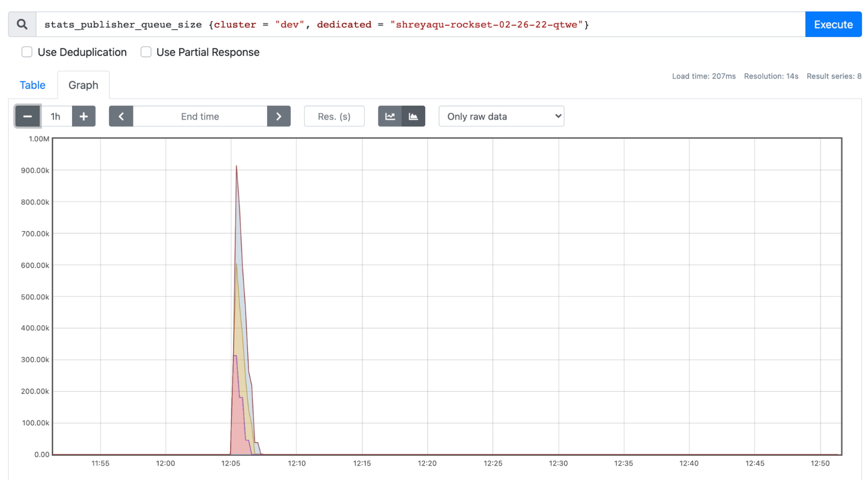
Task: Select the Graph tab
Action: click(x=83, y=85)
